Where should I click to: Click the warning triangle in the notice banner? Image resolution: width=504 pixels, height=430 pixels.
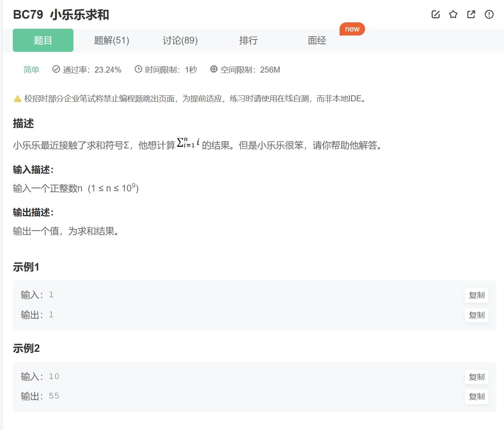click(x=17, y=99)
